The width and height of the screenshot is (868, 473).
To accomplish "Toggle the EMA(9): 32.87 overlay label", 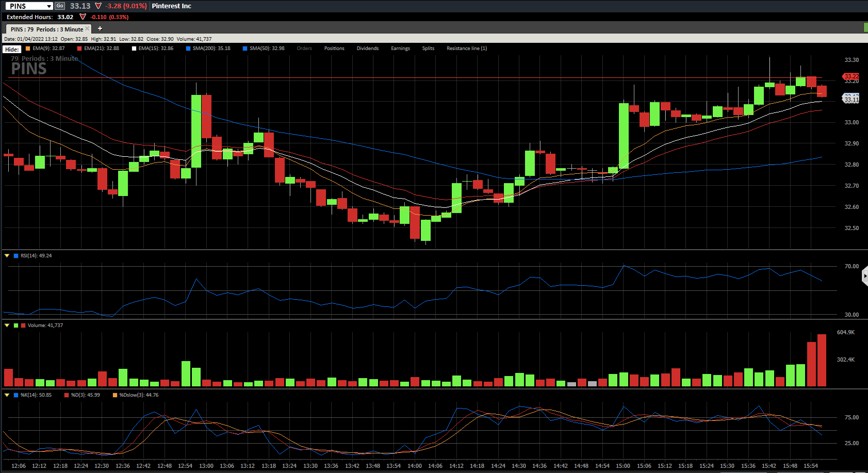I will 48,48.
